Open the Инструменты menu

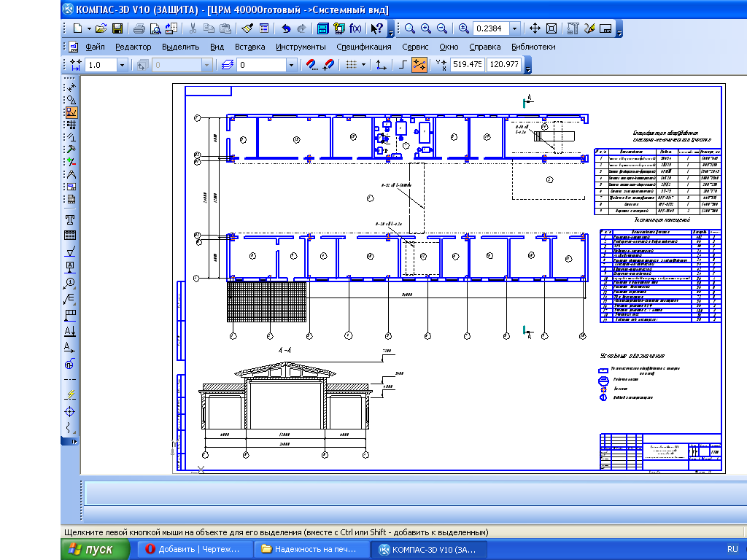[x=301, y=47]
